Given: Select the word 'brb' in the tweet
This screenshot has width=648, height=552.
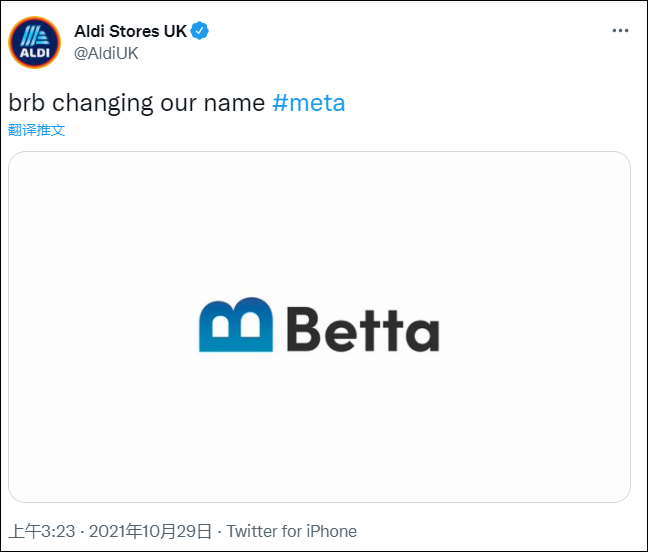Looking at the screenshot, I should [x=27, y=103].
